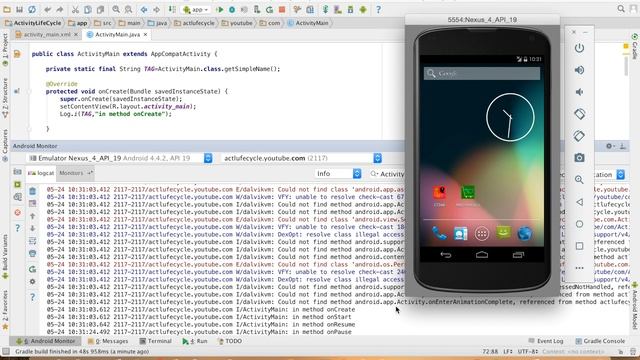Open logcat settings gear in log toolbar

click(x=33, y=282)
